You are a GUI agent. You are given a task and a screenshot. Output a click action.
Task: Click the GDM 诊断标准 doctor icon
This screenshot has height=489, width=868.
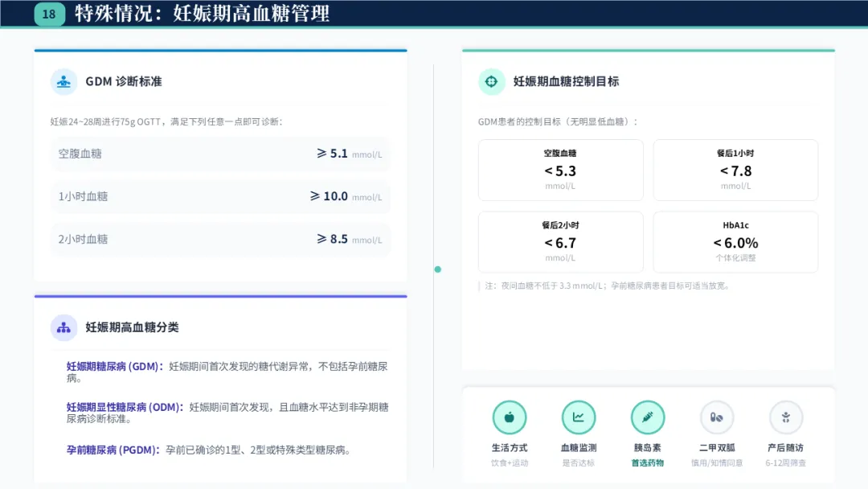point(63,82)
